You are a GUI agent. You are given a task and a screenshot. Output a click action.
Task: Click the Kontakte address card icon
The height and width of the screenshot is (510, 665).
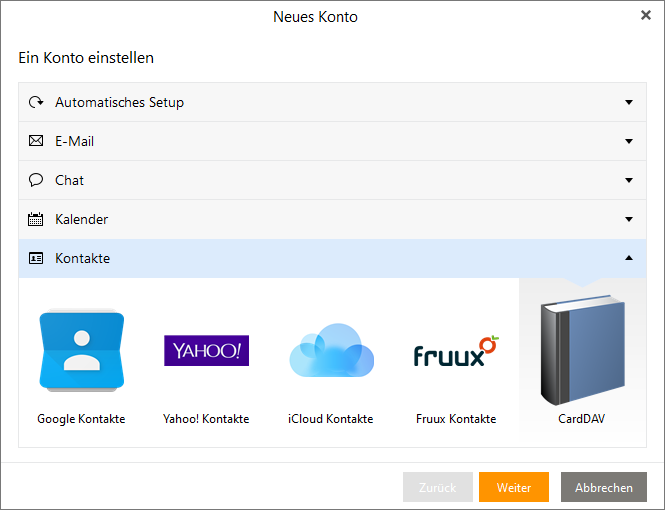tap(36, 258)
